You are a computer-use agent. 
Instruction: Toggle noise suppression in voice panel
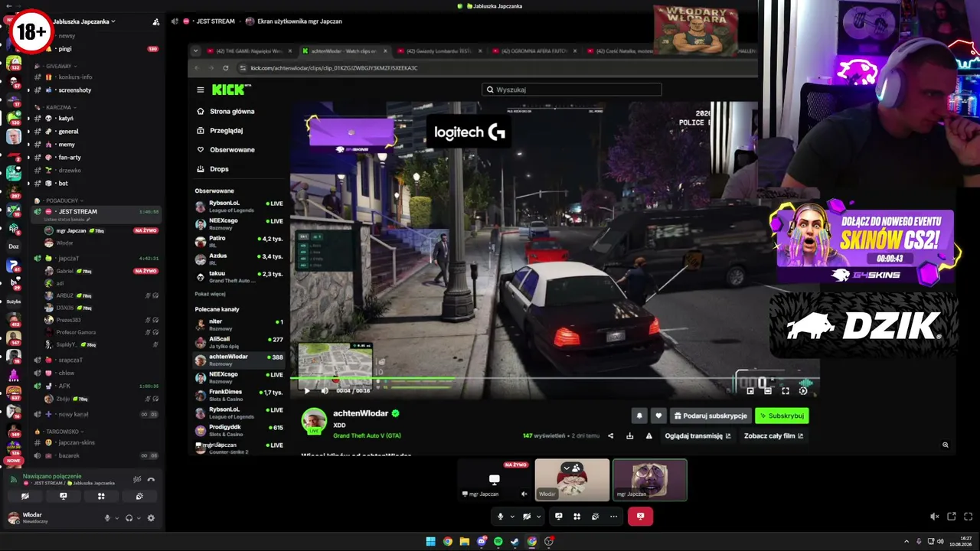[x=137, y=480]
